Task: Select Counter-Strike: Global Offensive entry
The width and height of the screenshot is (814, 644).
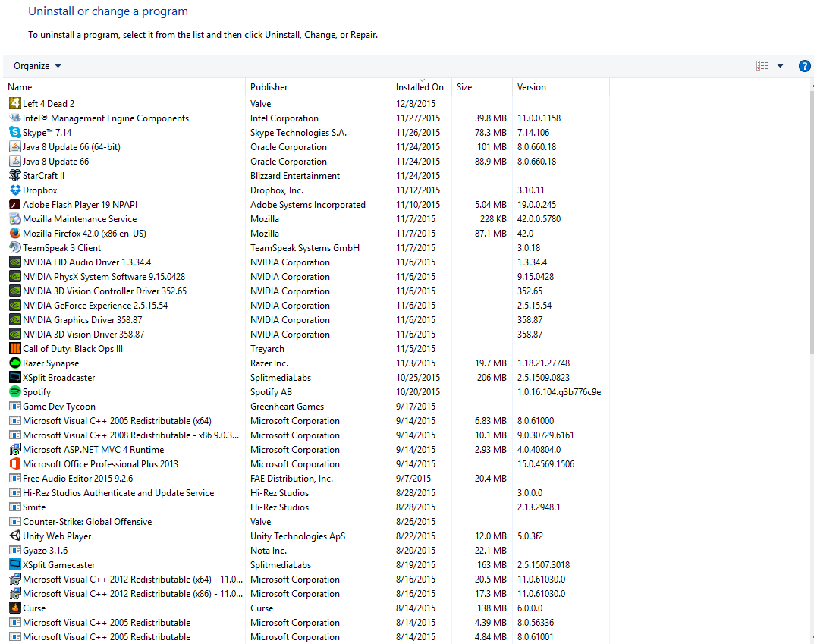Action: click(x=306, y=522)
